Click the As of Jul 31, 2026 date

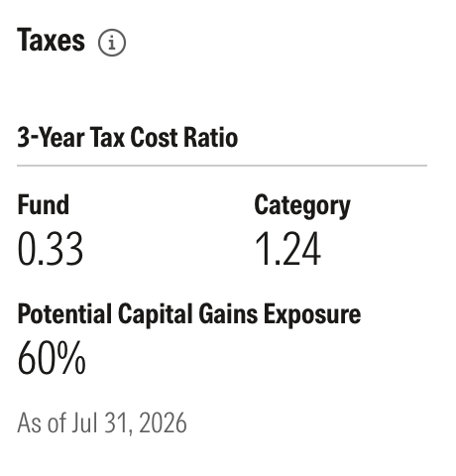click(102, 423)
